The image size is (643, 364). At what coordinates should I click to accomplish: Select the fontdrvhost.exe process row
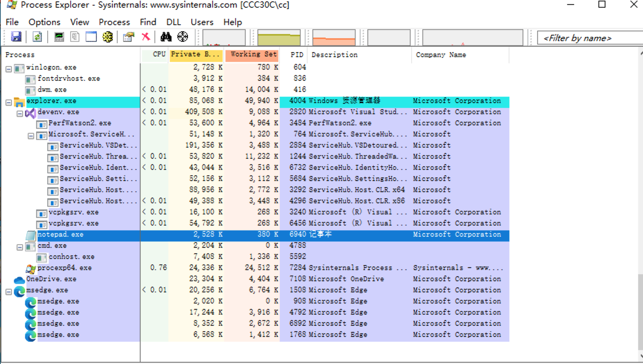point(256,79)
